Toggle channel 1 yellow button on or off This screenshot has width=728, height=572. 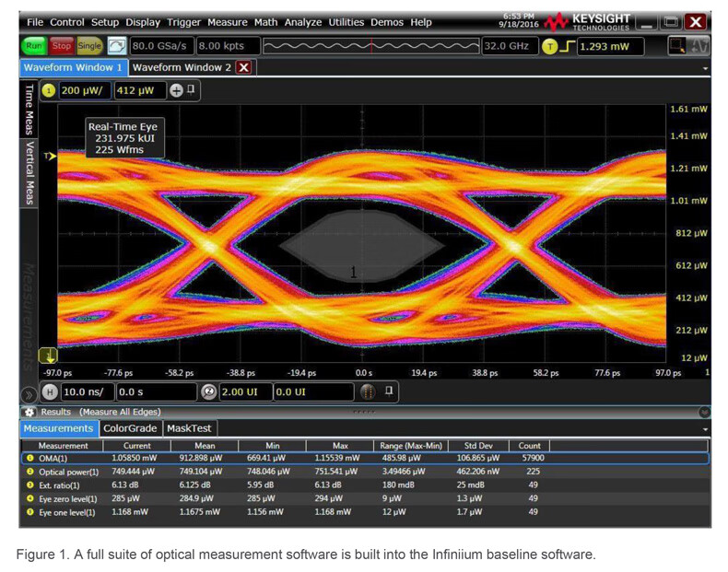click(49, 90)
